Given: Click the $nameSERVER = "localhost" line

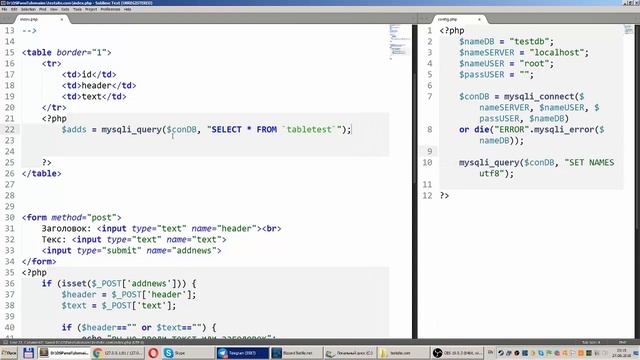Looking at the screenshot, I should pos(524,52).
